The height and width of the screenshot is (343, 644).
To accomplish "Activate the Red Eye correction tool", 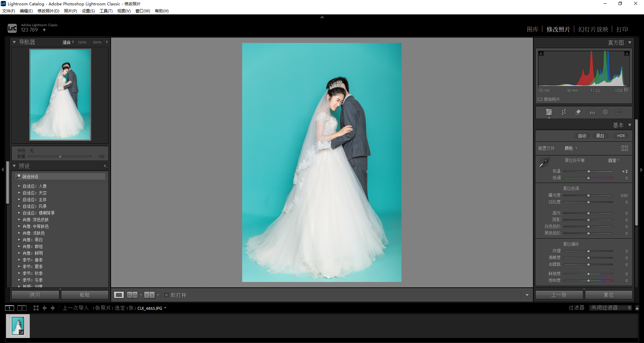I will coord(592,112).
